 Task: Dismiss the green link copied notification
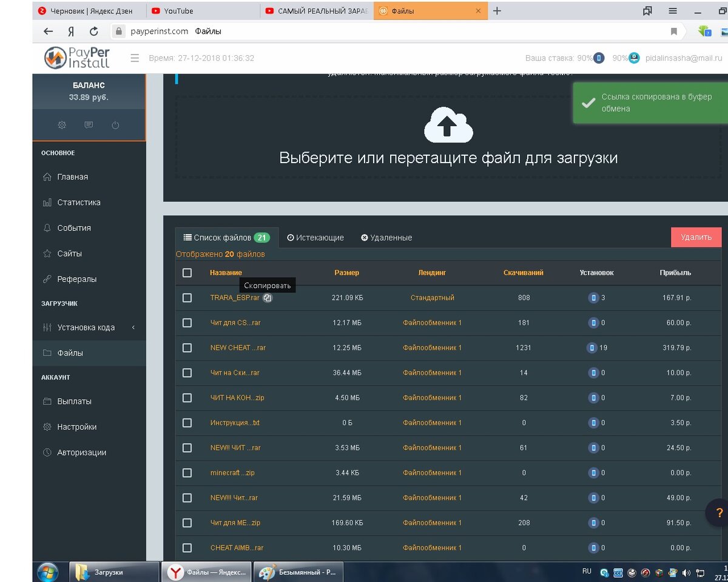point(650,103)
